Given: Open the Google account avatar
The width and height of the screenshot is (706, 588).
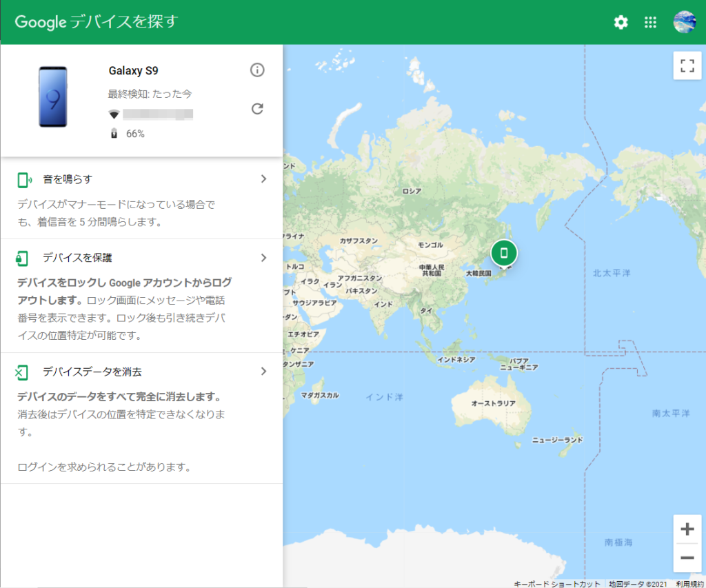Looking at the screenshot, I should [x=685, y=22].
